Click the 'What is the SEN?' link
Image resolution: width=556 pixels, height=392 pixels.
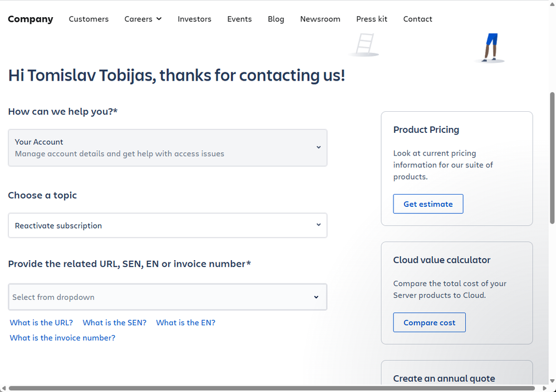pyautogui.click(x=115, y=322)
